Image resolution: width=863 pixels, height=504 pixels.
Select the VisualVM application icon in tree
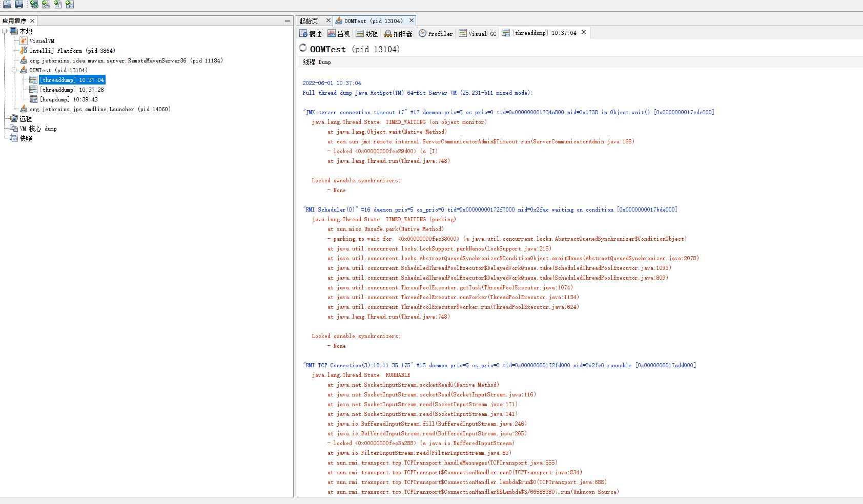point(24,41)
